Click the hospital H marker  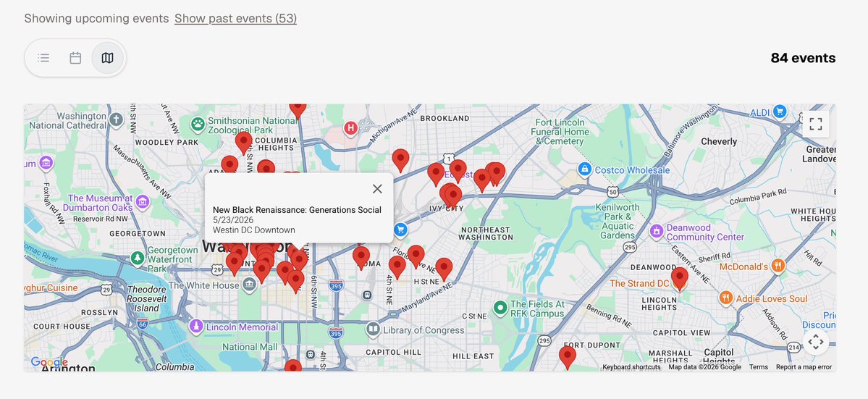click(350, 128)
